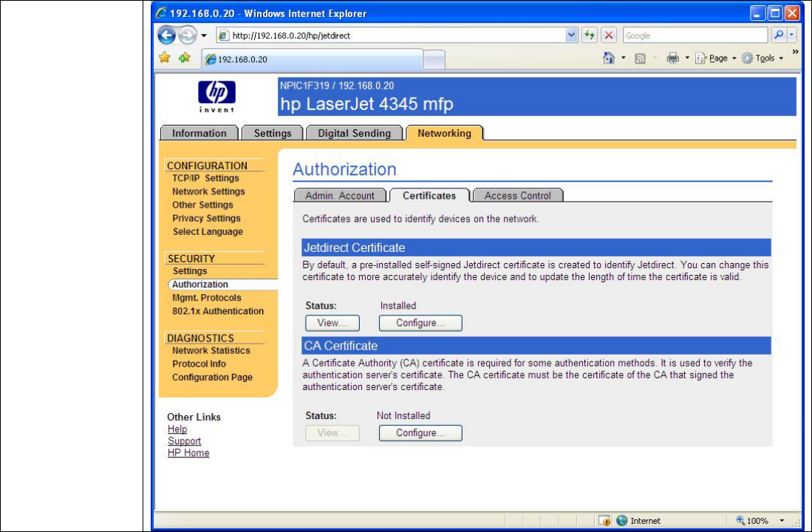Expand the address bar history dropdown
Screen dimensions: 812x532
(x=571, y=35)
